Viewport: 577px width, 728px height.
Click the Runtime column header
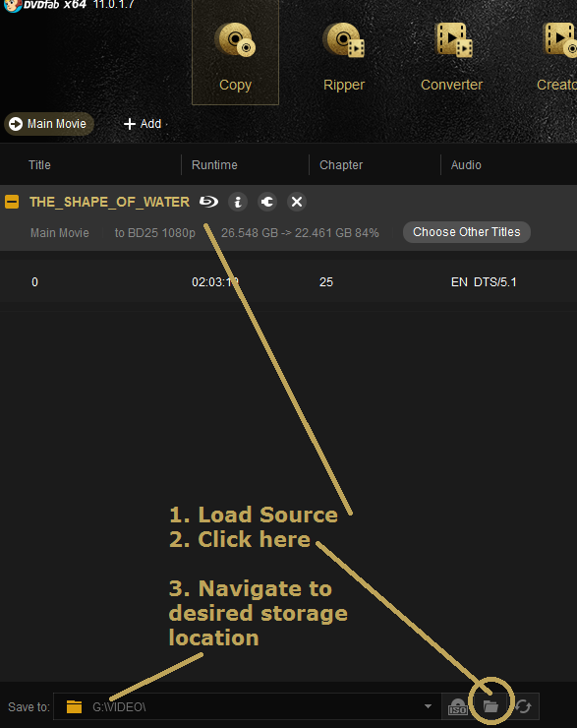point(214,165)
